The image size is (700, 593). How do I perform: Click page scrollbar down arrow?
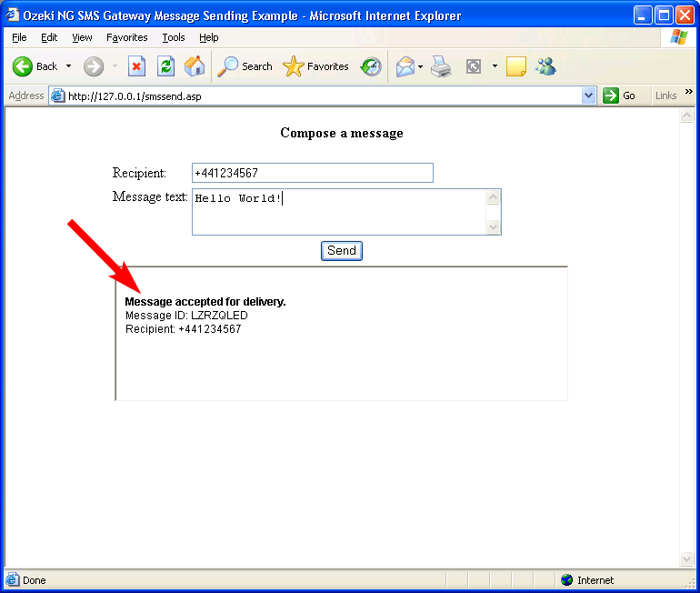[686, 558]
